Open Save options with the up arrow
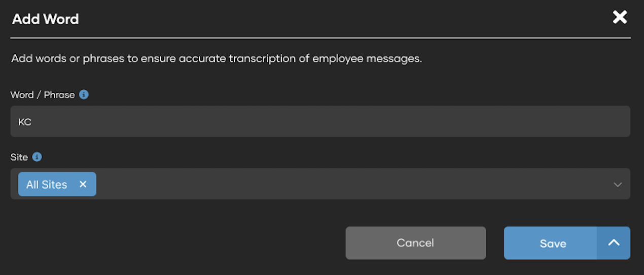 click(x=614, y=243)
